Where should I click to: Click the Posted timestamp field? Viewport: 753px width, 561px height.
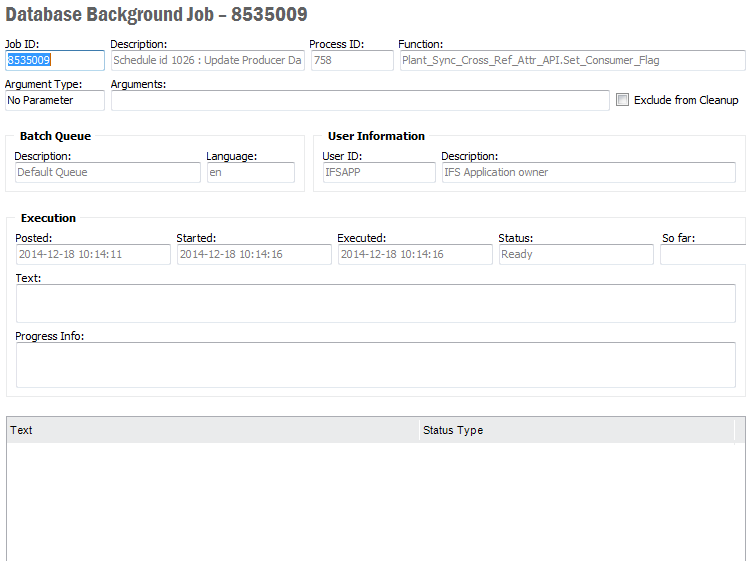pos(93,255)
